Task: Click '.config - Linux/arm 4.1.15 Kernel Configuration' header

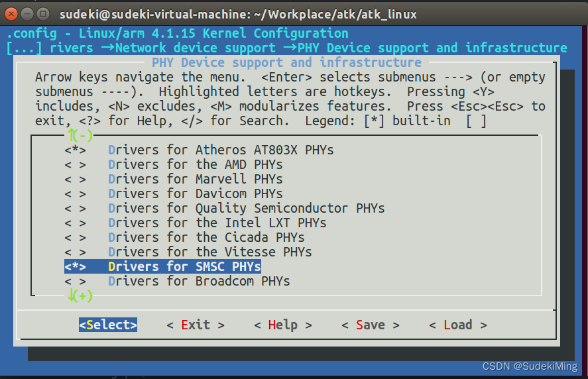Action: tap(178, 33)
